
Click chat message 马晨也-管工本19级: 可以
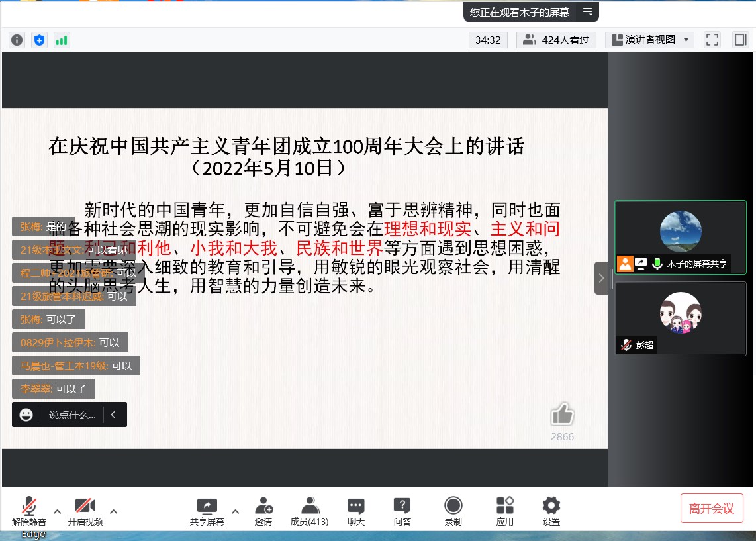click(76, 366)
